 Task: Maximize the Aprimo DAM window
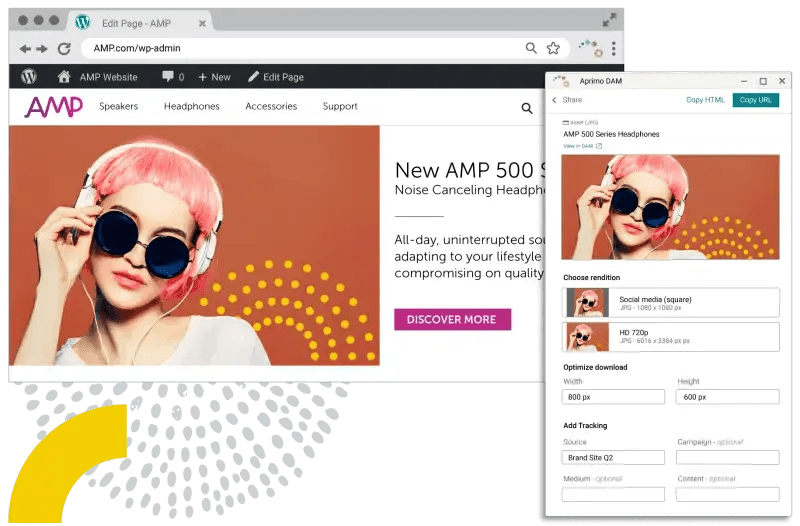(763, 81)
